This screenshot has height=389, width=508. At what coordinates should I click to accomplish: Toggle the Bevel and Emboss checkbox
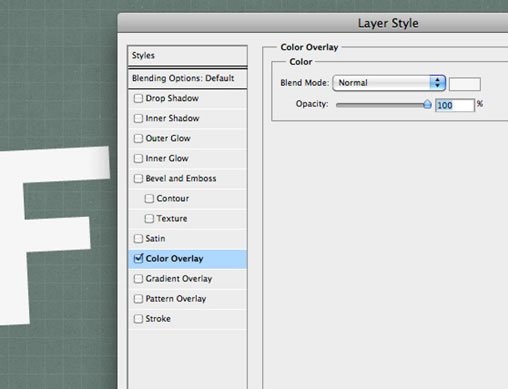point(138,178)
